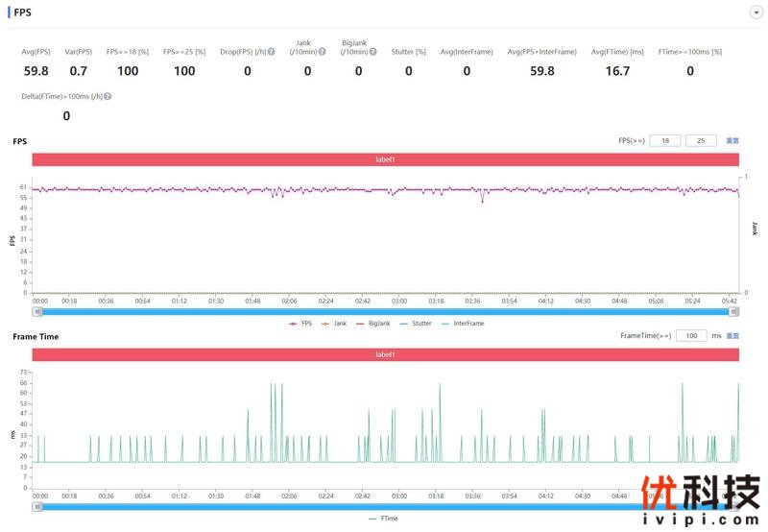Toggle Jank series in chart legend
768x532 pixels.
333,324
